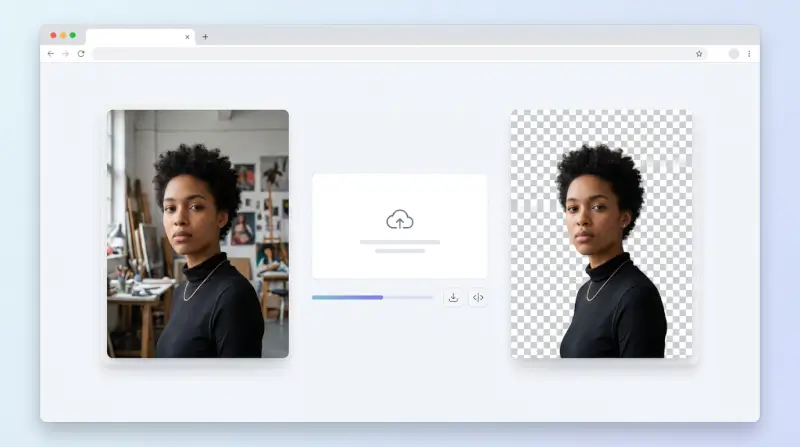800x447 pixels.
Task: Close the current browser tab
Action: tap(187, 37)
